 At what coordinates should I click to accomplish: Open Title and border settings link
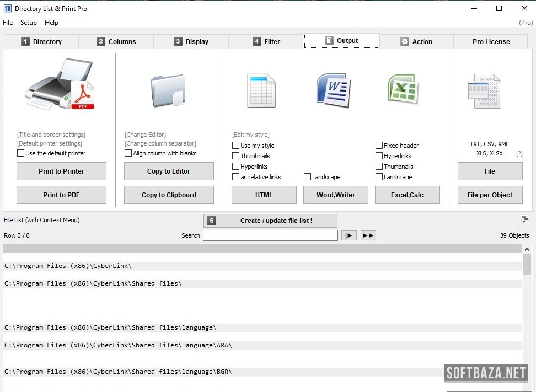pyautogui.click(x=51, y=135)
